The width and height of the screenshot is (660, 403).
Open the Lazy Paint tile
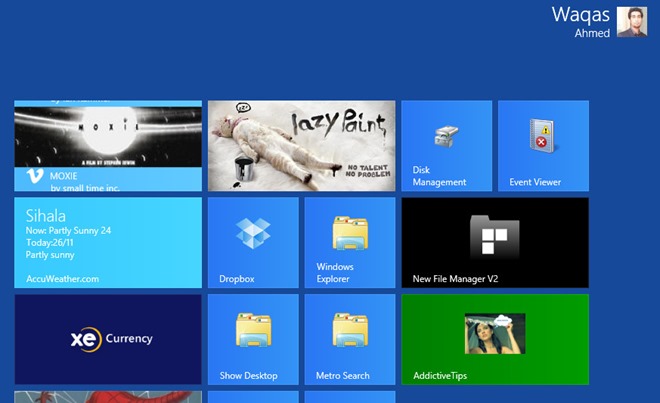301,146
